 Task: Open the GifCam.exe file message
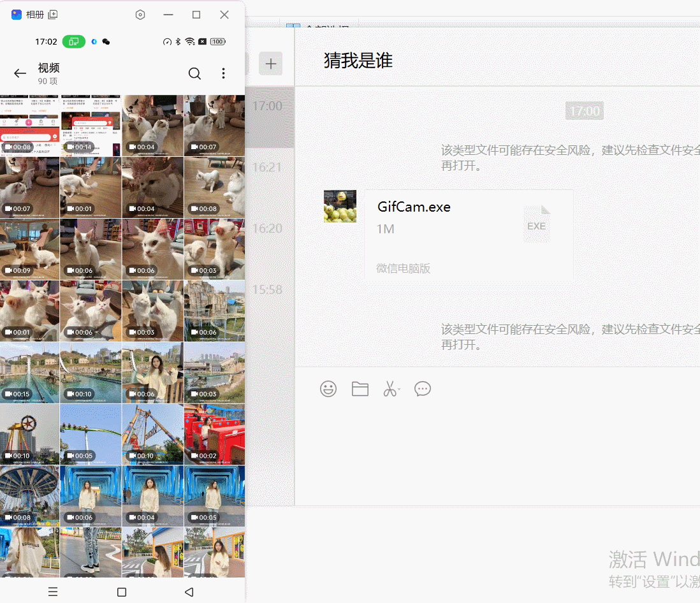tap(469, 235)
